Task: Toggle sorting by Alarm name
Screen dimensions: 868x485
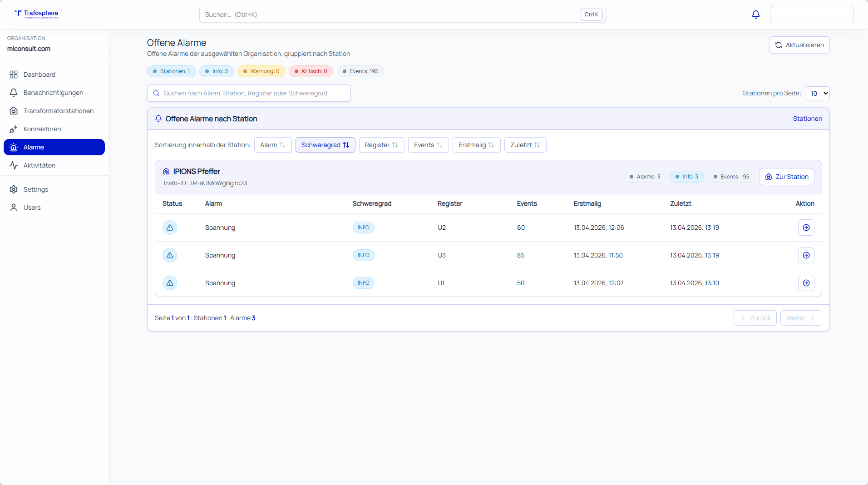Action: pyautogui.click(x=273, y=145)
